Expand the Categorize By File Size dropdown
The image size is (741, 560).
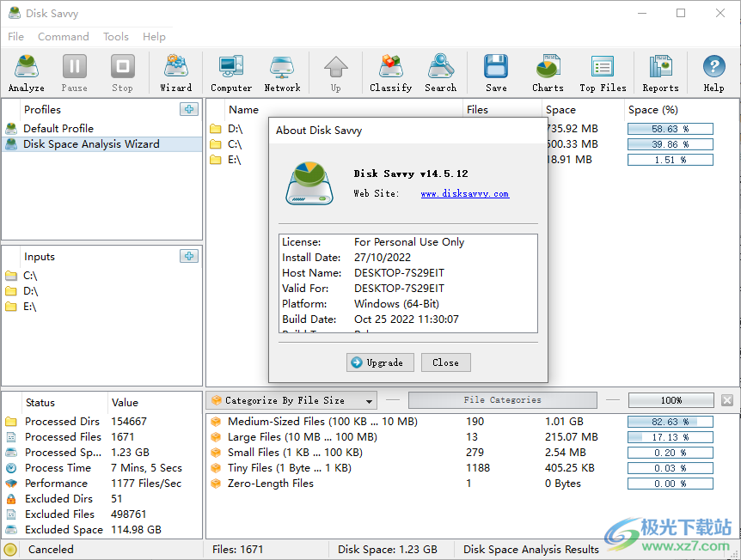point(291,400)
